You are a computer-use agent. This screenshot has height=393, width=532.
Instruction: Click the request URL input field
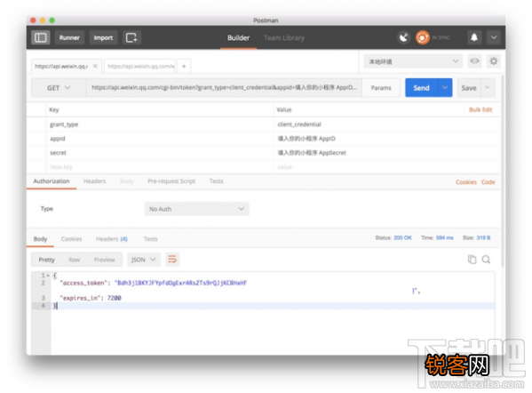pos(224,88)
